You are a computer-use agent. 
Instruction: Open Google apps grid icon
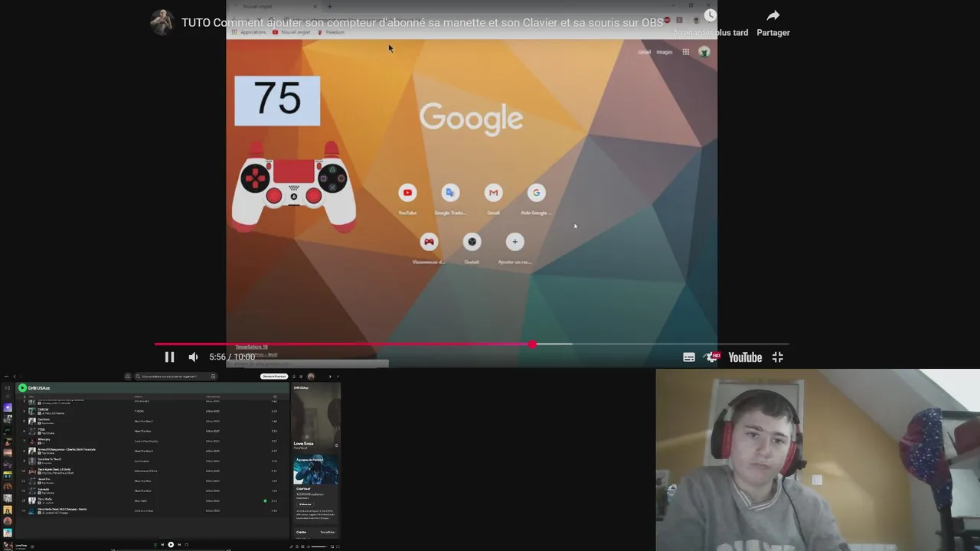(686, 52)
